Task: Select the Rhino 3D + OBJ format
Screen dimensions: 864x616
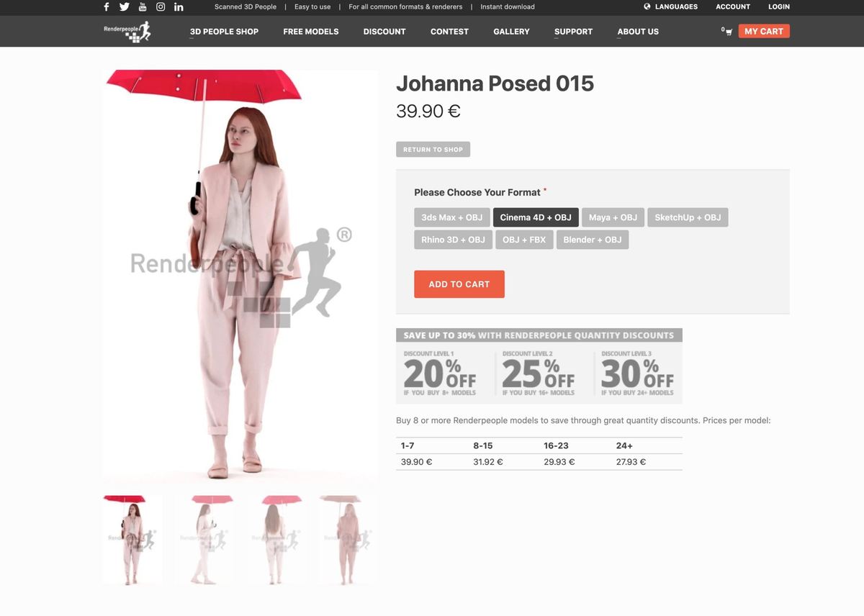Action: pyautogui.click(x=453, y=240)
